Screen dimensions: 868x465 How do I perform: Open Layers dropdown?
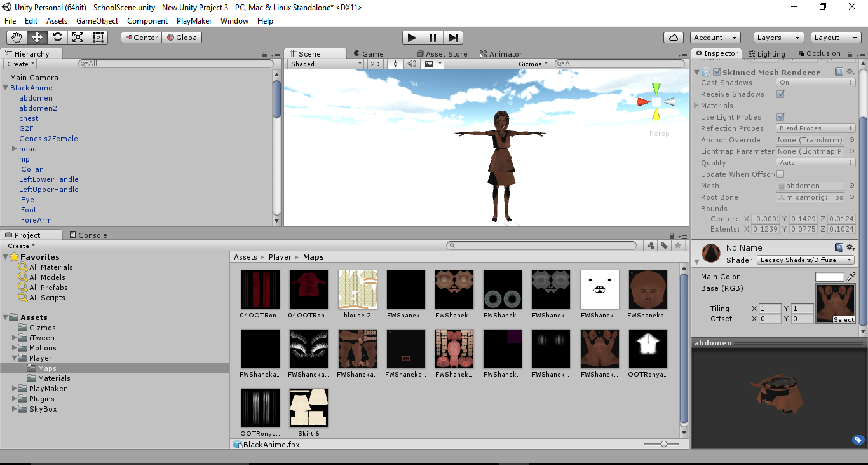778,38
